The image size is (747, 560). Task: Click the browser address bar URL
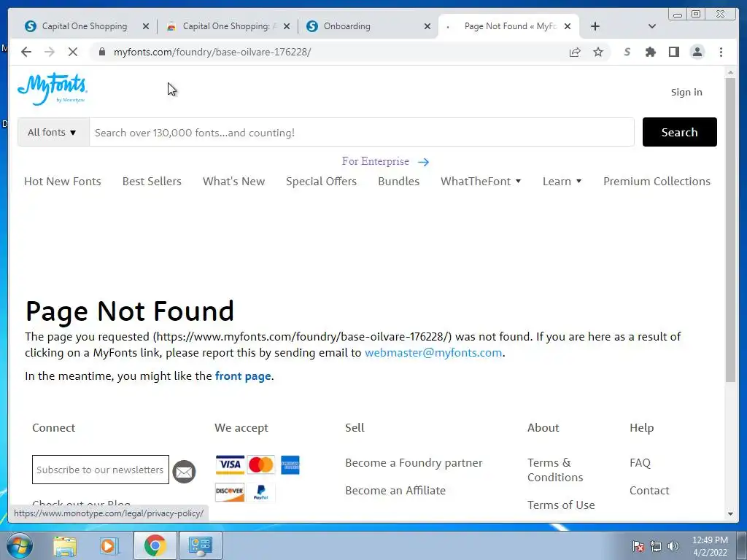pos(212,52)
